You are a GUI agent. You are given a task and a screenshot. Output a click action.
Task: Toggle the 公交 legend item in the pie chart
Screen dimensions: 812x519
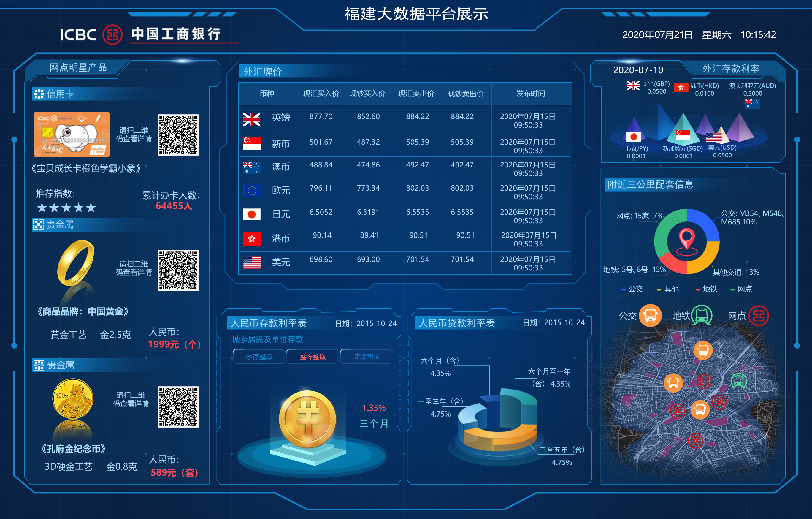634,289
